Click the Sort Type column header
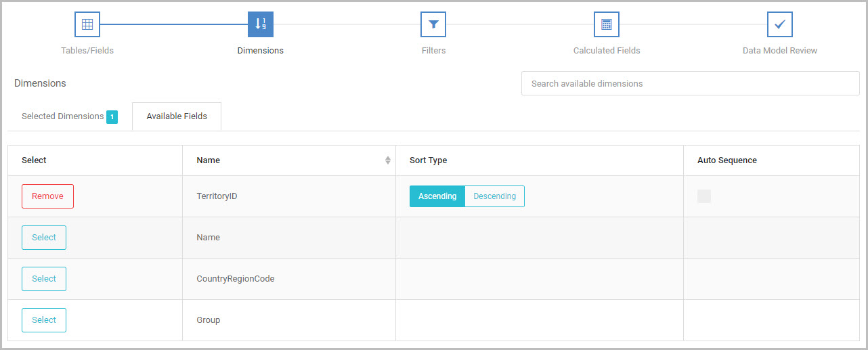 428,160
